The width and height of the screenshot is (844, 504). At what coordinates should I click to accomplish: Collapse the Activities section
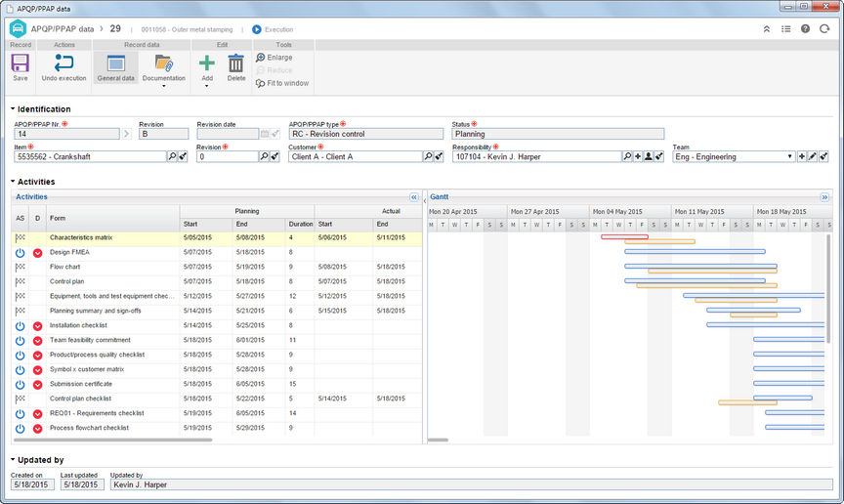tap(13, 182)
